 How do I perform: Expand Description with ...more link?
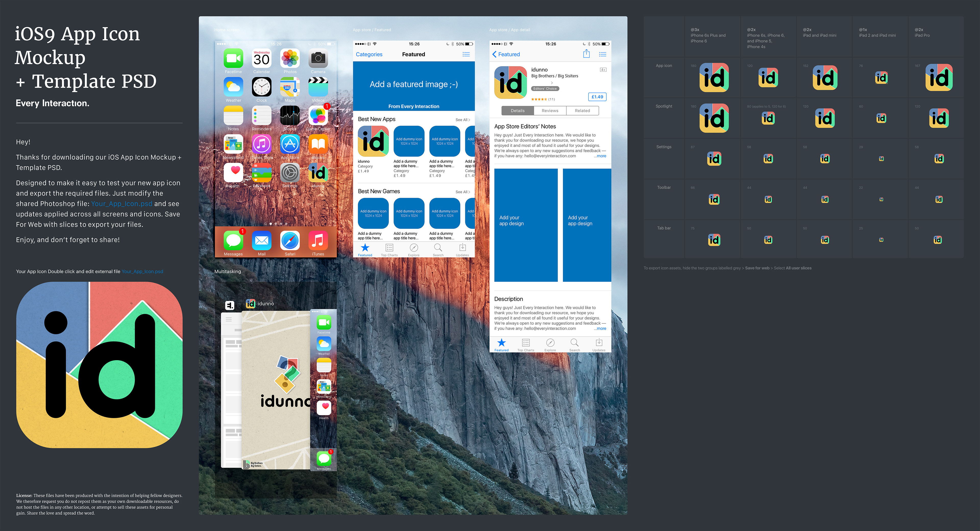click(600, 329)
